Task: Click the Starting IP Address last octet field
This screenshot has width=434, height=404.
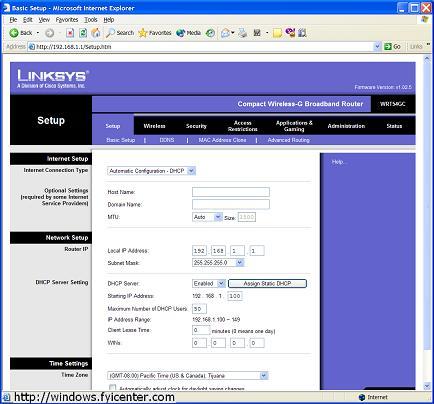Action: pyautogui.click(x=235, y=296)
